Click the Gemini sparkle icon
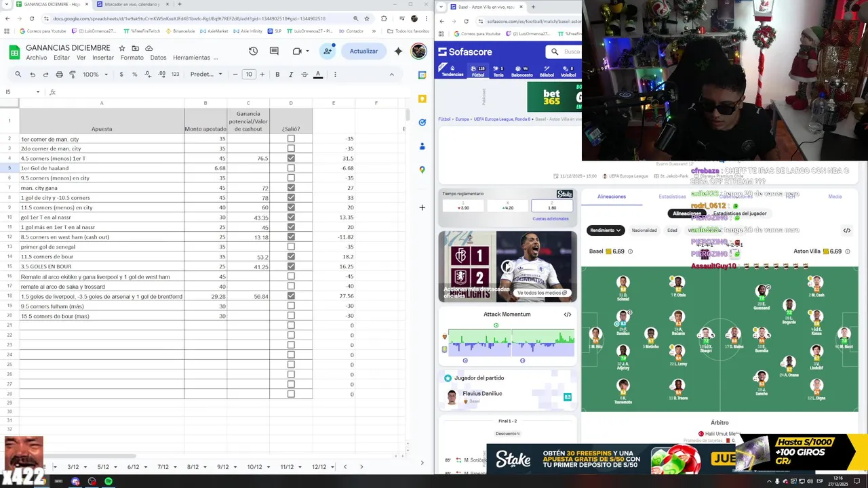The image size is (868, 488). pos(398,51)
